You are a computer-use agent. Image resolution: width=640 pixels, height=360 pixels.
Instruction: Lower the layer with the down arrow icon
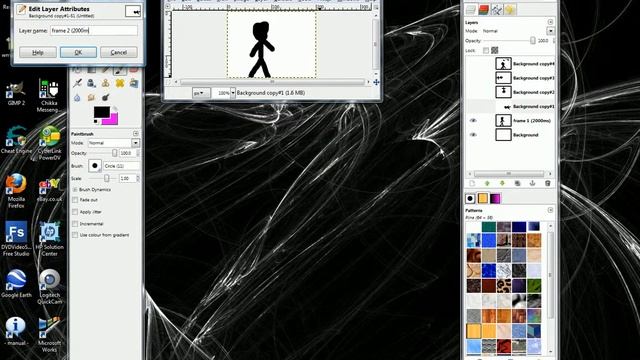click(502, 184)
